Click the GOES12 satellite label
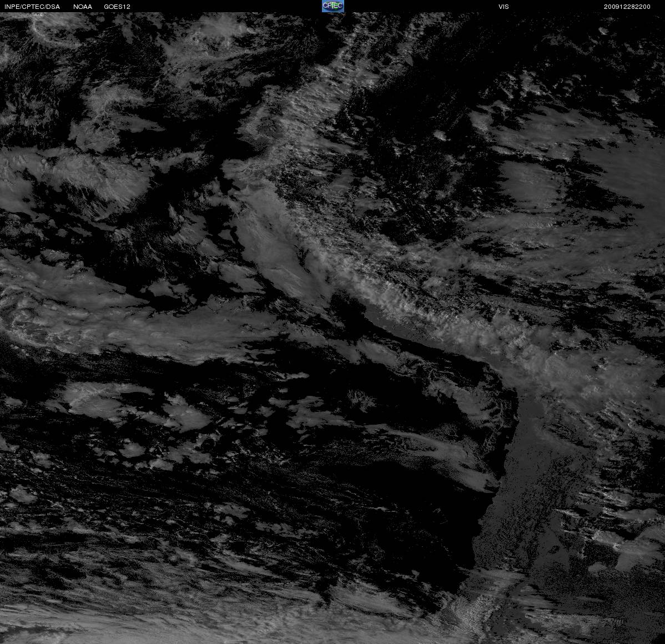The width and height of the screenshot is (665, 644). (117, 7)
